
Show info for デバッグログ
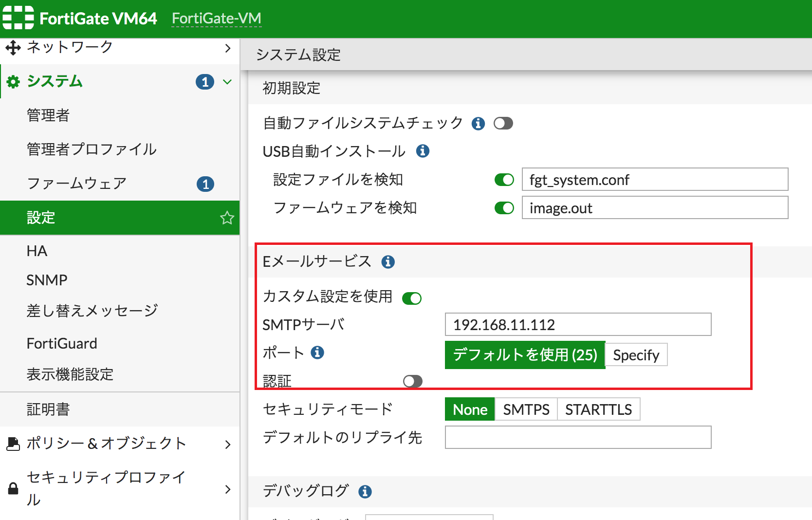pyautogui.click(x=365, y=492)
